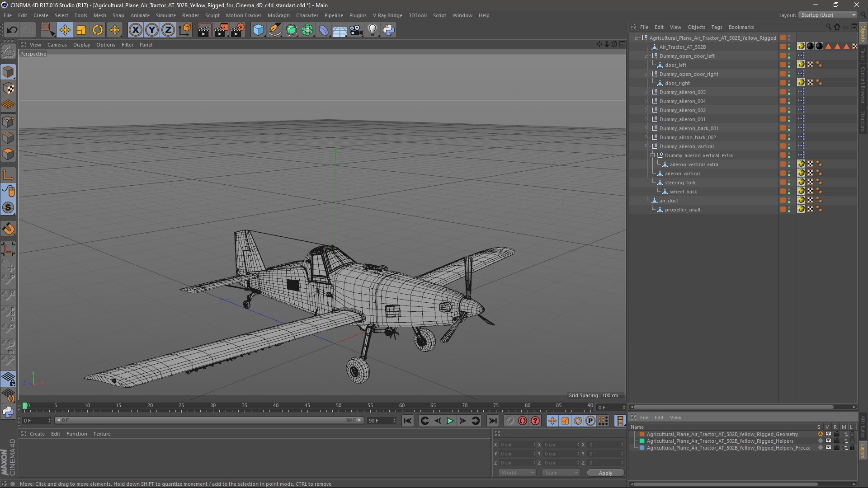Screen dimensions: 868x488
Task: Add a Light object
Action: [x=373, y=30]
